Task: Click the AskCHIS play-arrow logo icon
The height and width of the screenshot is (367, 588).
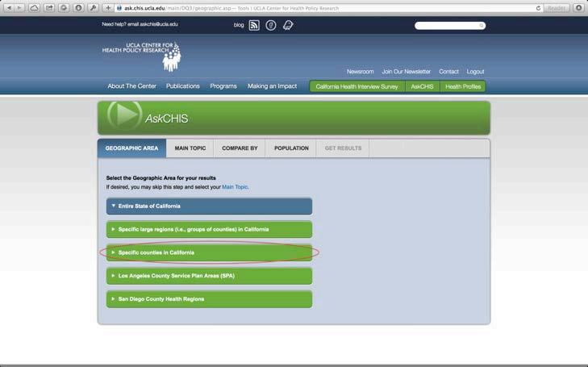Action: pyautogui.click(x=125, y=115)
